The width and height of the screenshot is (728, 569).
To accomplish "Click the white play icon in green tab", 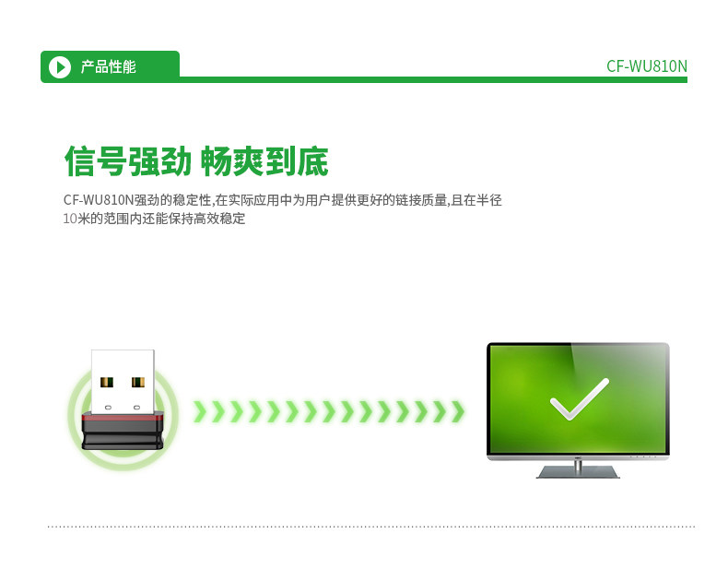I will [60, 67].
